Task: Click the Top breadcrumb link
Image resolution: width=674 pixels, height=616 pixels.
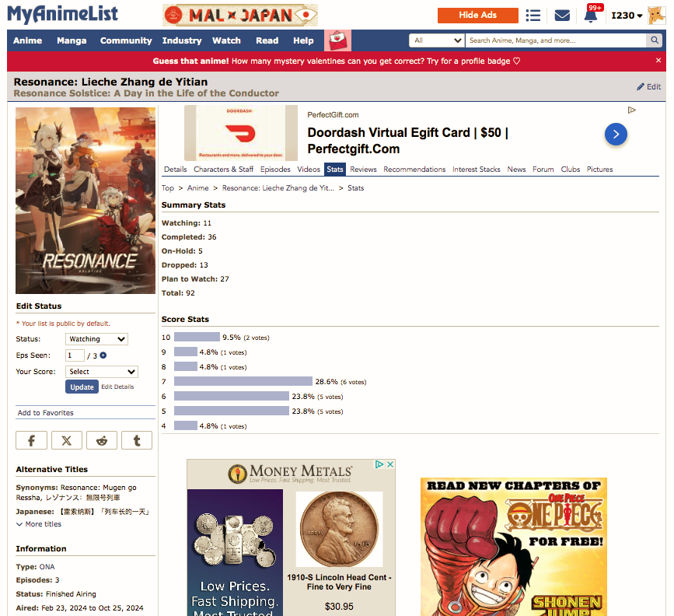Action: tap(168, 188)
